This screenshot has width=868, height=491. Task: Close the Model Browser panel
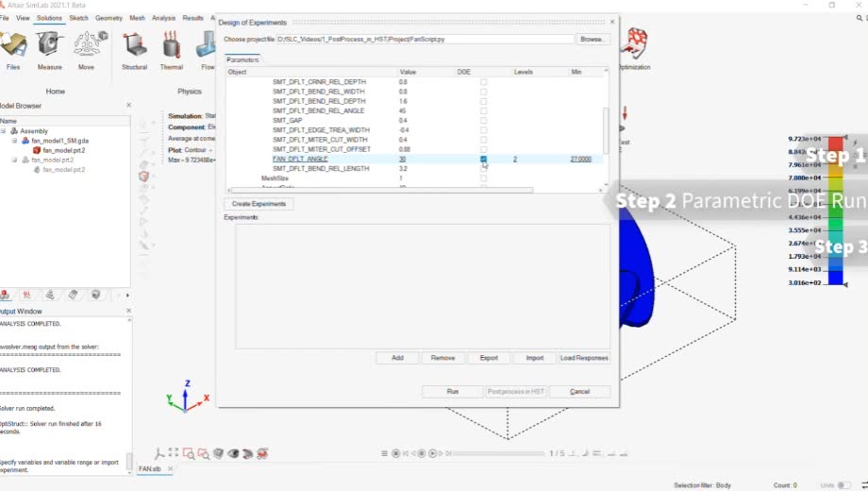[x=128, y=106]
